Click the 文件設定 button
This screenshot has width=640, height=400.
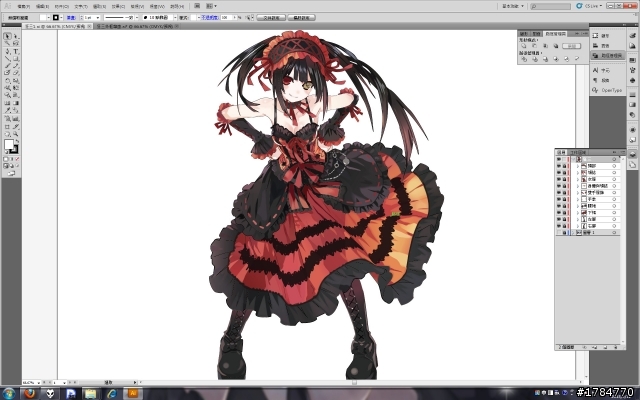[271, 18]
